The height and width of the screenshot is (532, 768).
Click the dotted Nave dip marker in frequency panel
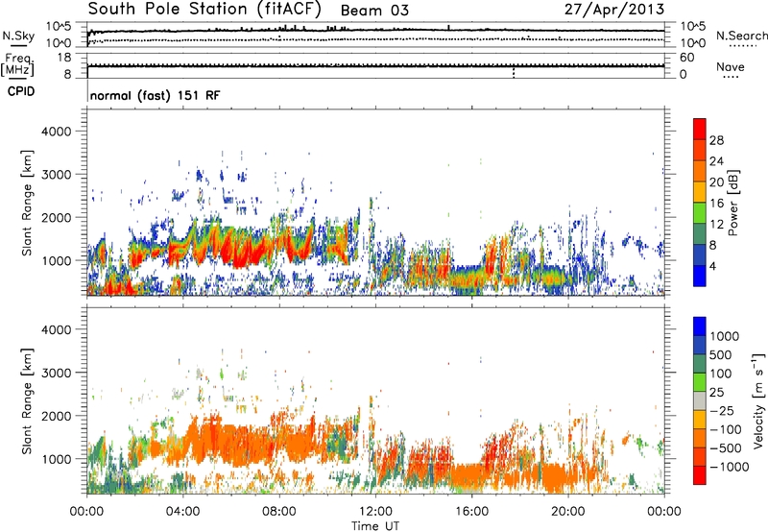514,72
